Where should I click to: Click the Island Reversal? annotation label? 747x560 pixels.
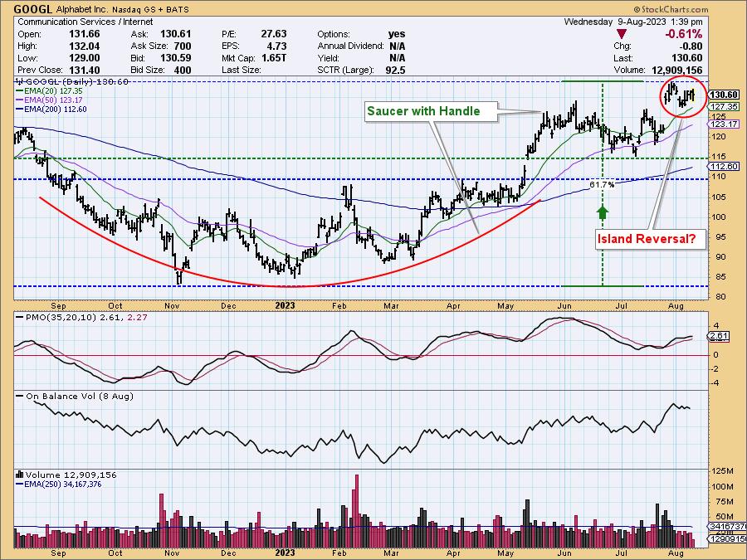point(647,240)
